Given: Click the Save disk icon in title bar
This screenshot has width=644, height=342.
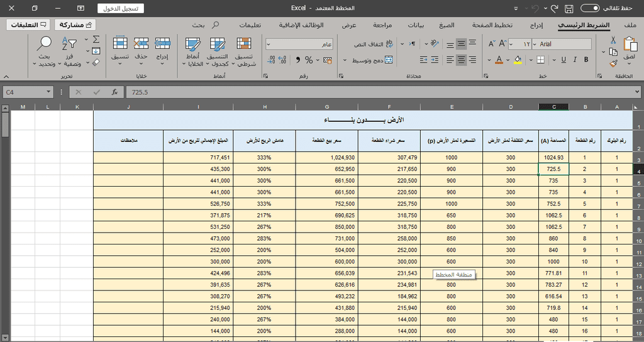Looking at the screenshot, I should point(569,8).
